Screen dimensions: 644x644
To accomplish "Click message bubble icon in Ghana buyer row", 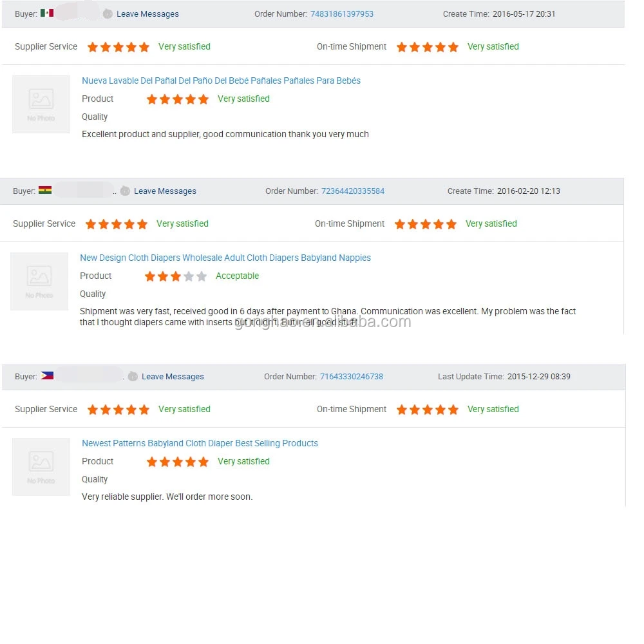I will pos(126,191).
